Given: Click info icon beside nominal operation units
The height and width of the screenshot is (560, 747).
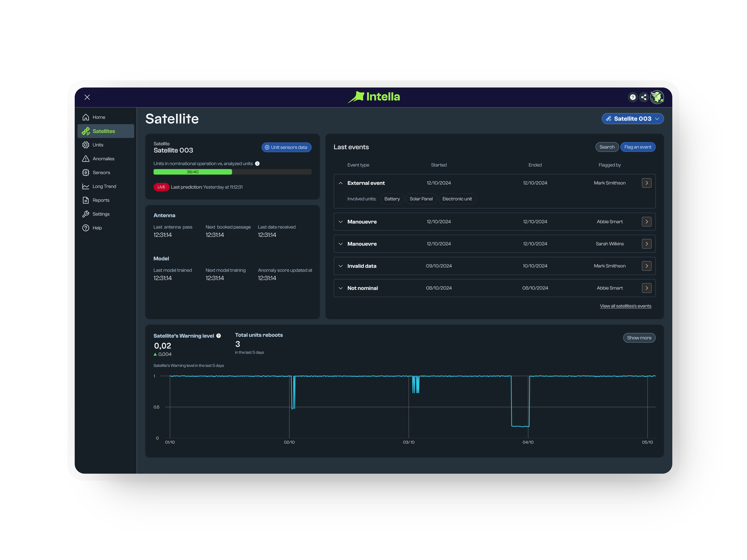Looking at the screenshot, I should point(257,164).
